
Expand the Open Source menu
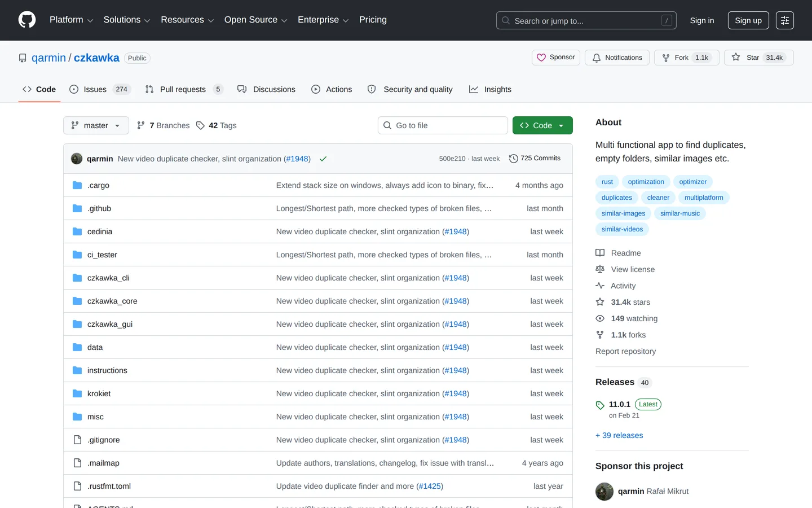pos(255,20)
